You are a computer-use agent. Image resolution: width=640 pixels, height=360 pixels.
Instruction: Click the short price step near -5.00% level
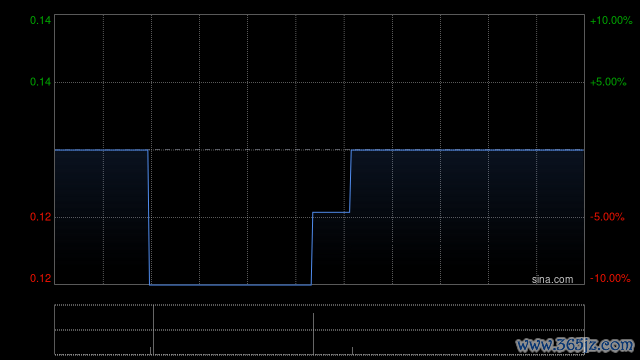pos(331,212)
